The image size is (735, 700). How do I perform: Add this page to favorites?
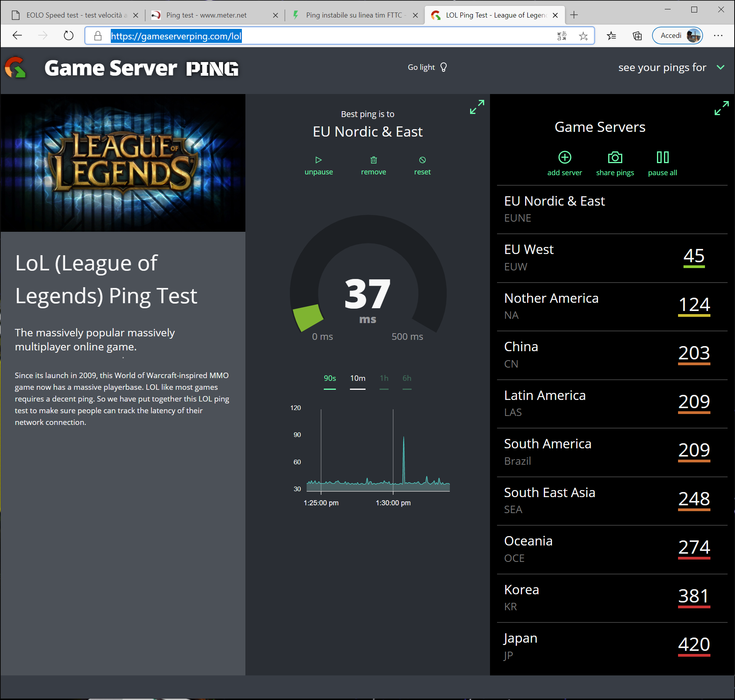point(584,36)
